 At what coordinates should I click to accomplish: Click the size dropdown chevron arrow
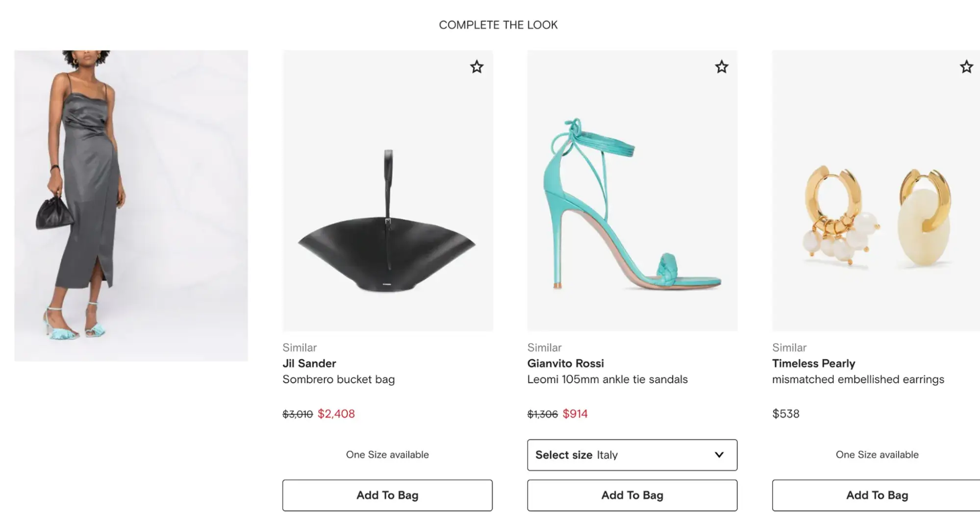[x=719, y=455]
